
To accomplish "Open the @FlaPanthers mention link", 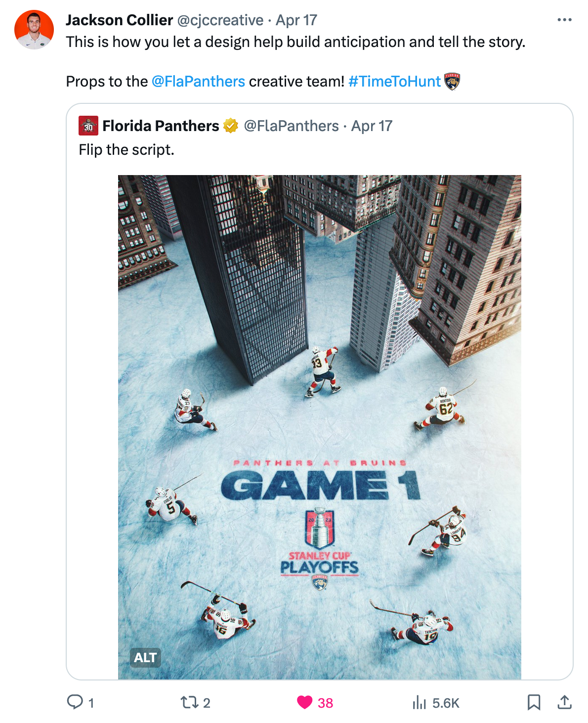I will pyautogui.click(x=198, y=81).
